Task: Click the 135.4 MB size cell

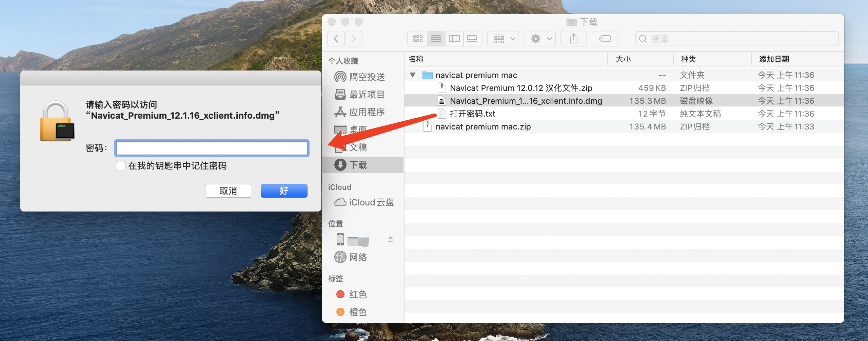Action: pyautogui.click(x=647, y=127)
